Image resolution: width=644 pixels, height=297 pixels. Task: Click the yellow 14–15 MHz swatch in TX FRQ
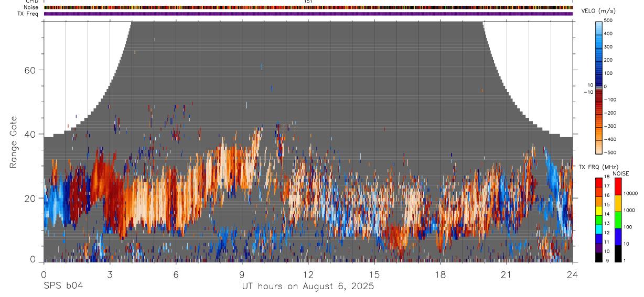click(599, 211)
